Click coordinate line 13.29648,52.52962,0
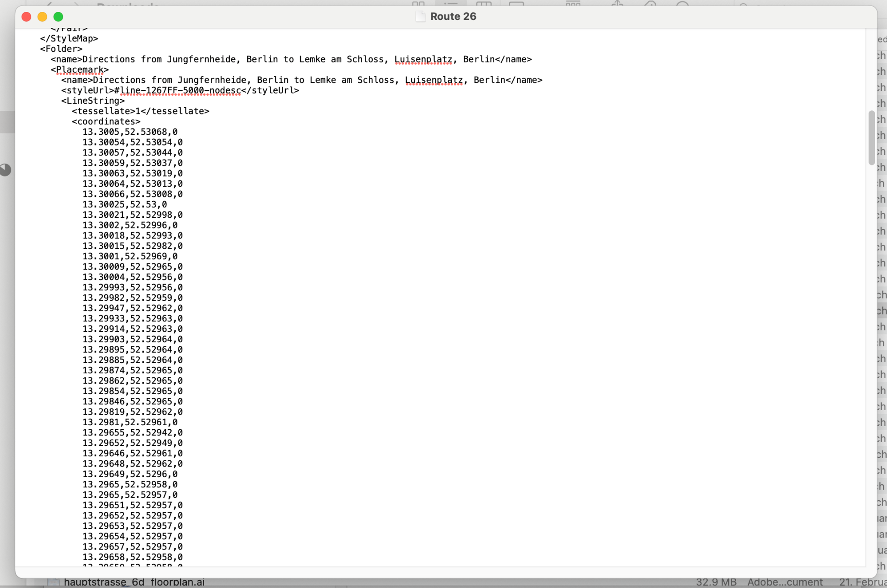The image size is (887, 588). point(133,464)
